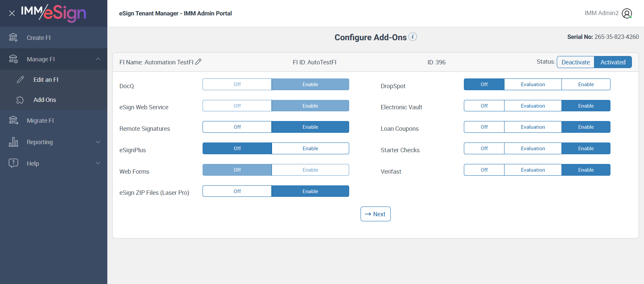Enable the eSignPlus add-on

click(x=310, y=149)
